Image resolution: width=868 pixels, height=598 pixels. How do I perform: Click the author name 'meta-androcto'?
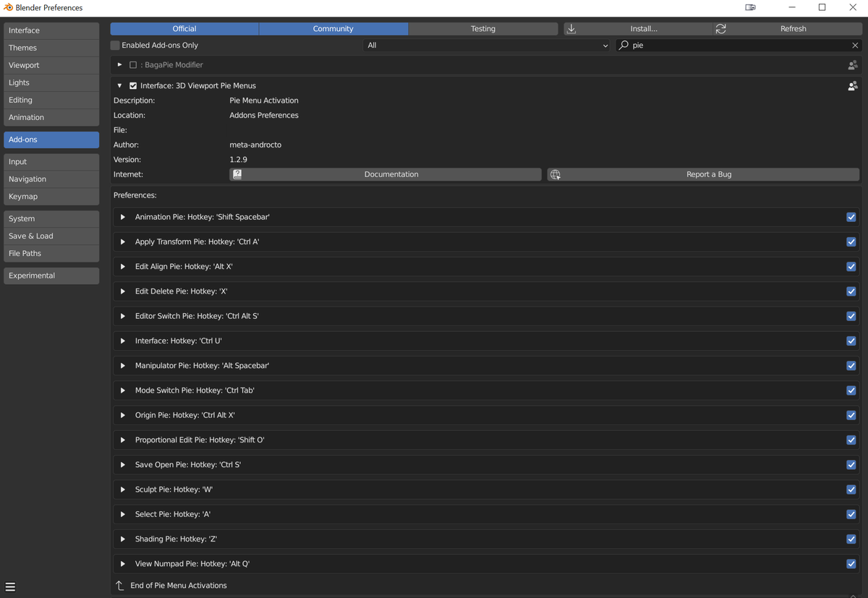[x=255, y=145]
